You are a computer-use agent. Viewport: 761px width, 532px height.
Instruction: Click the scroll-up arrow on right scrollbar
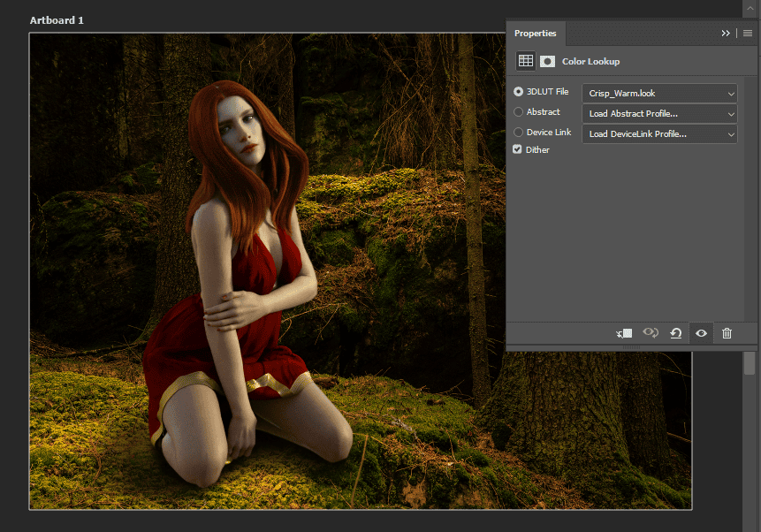[x=750, y=6]
